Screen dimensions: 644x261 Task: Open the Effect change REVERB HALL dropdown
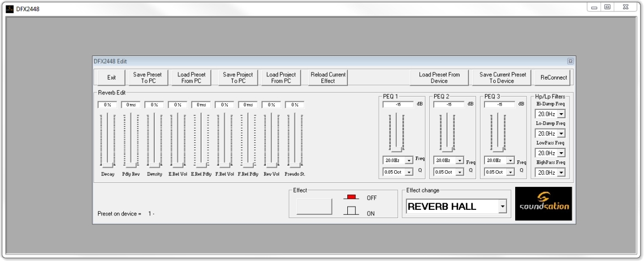(501, 207)
